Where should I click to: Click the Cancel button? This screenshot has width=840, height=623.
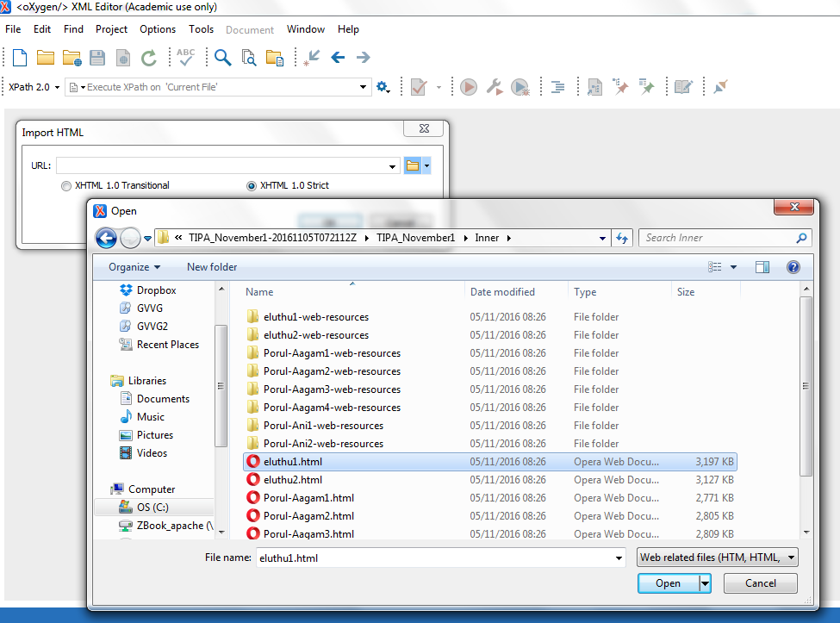[x=760, y=583]
